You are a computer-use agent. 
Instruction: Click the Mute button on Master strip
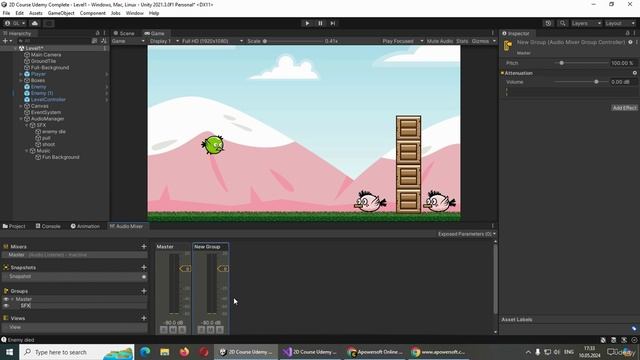point(173,329)
